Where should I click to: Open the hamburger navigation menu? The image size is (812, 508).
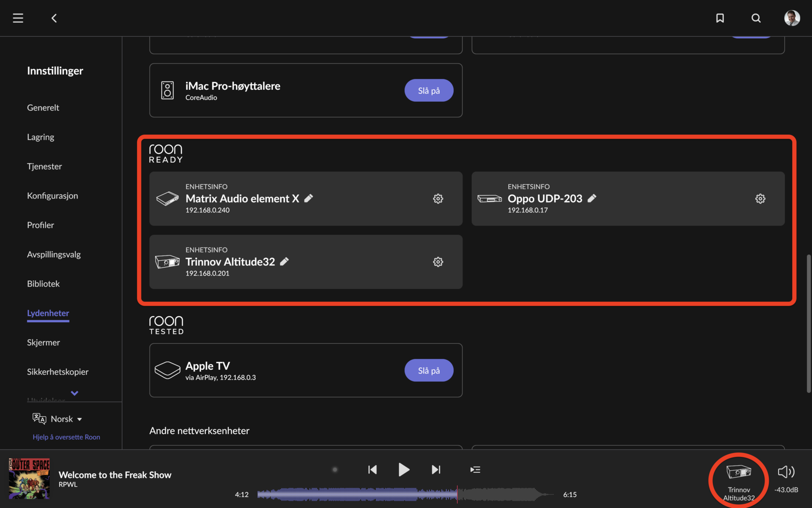(x=18, y=18)
